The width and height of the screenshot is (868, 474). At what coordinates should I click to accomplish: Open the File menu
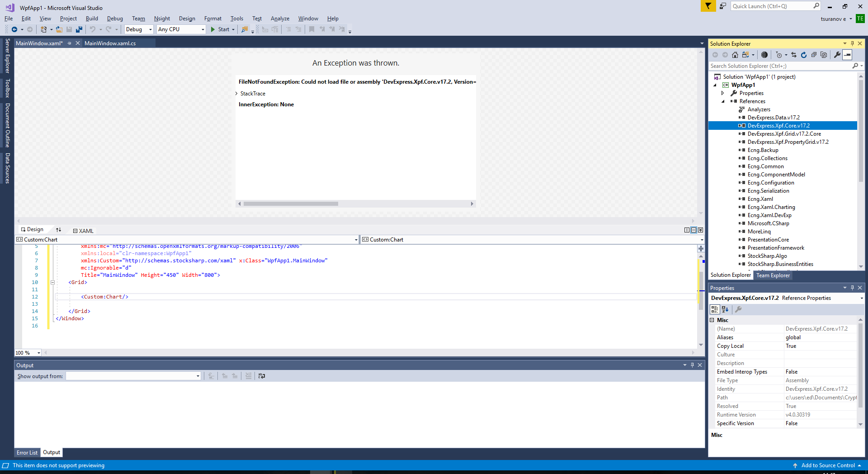pos(9,19)
